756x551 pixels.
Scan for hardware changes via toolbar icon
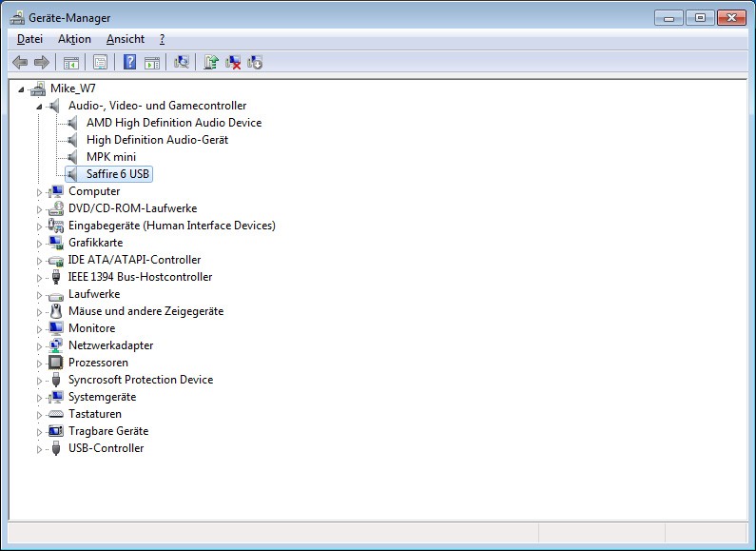point(182,62)
